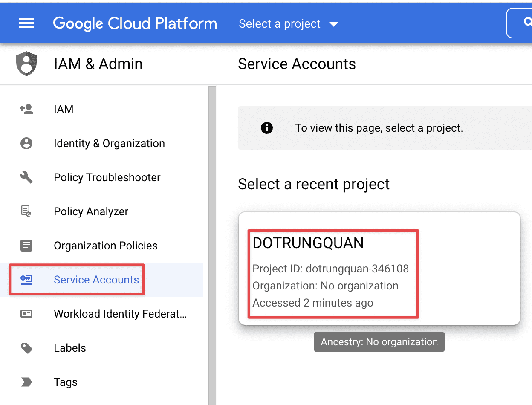Click the Workload Identity Federation icon

point(26,314)
